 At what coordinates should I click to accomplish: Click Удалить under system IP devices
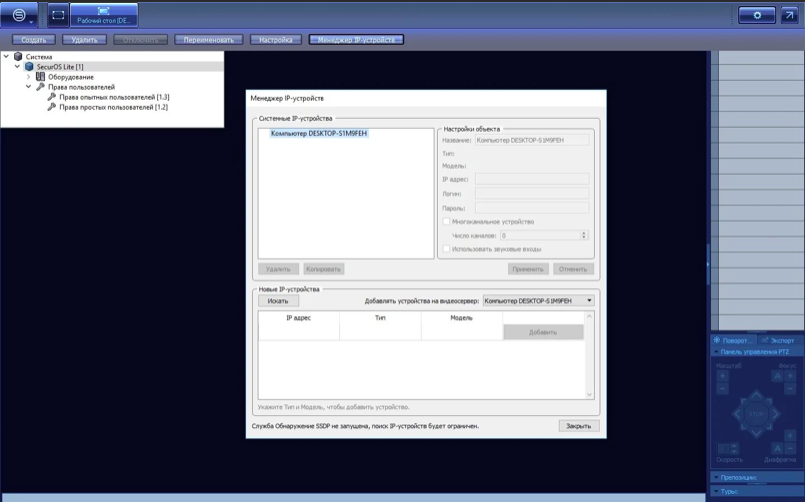point(278,269)
